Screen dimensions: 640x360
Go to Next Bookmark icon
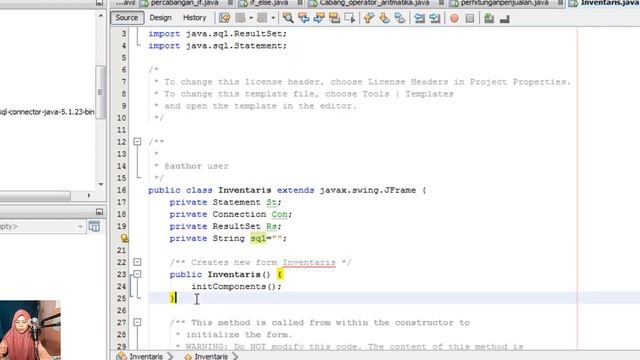384,18
